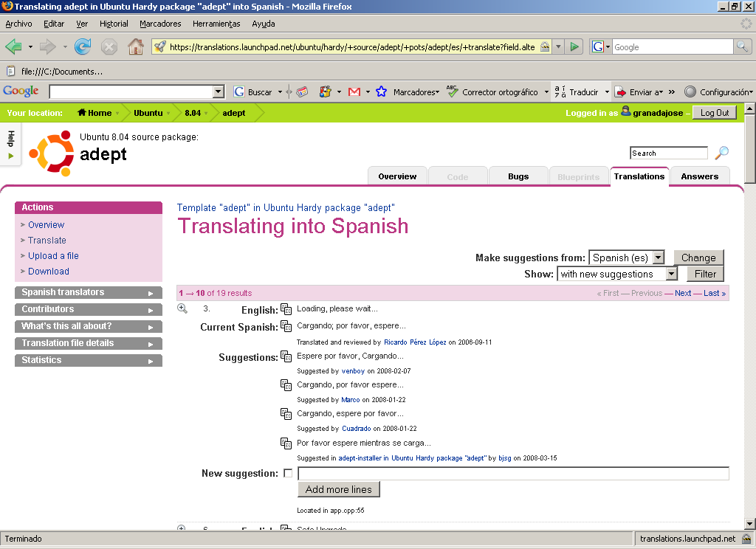Viewport: 756px width, 549px height.
Task: Expand the Translation file details panel
Action: (x=89, y=343)
